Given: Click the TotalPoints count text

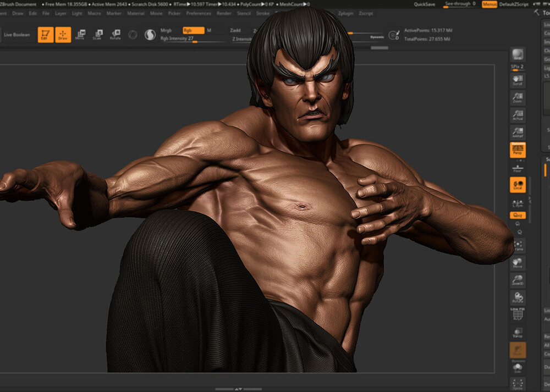Looking at the screenshot, I should click(427, 39).
